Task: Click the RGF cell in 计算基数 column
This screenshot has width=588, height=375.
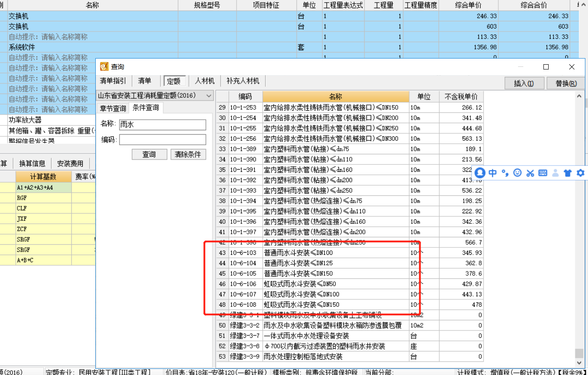Action: pos(44,198)
